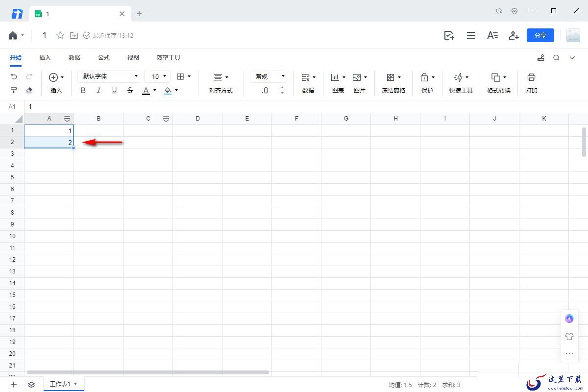Open the add collaborator icon
This screenshot has height=392, width=588.
pyautogui.click(x=514, y=35)
